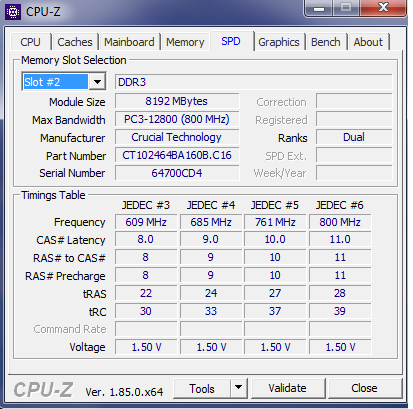Screen dimensions: 413x409
Task: Open the CPU tab
Action: pos(30,42)
